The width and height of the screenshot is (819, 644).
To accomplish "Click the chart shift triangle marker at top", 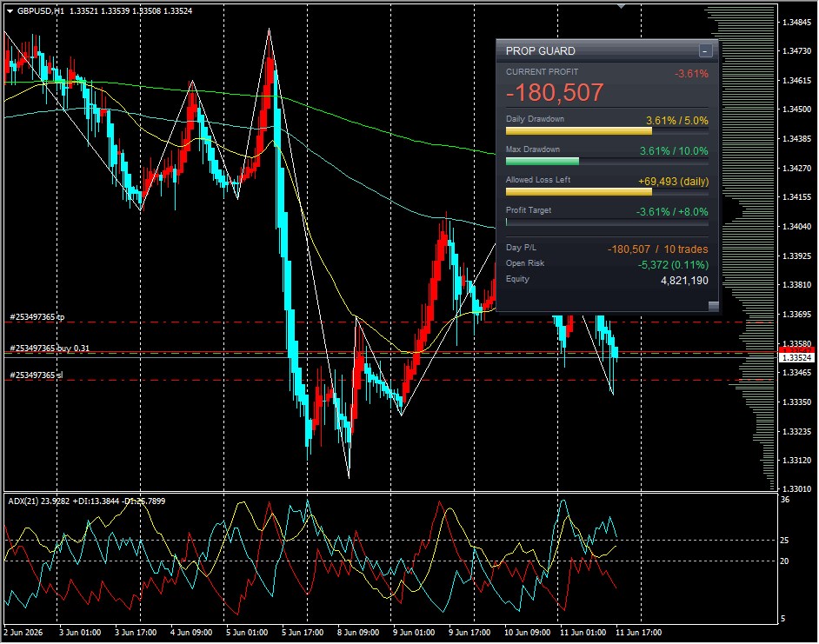I will coord(621,6).
